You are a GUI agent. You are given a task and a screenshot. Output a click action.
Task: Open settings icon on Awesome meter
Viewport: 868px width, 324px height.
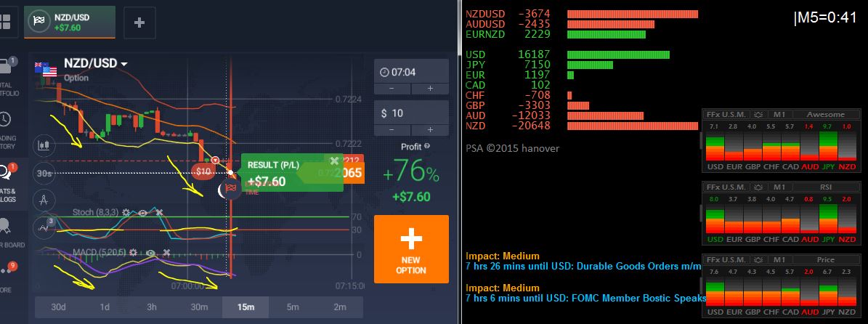tap(758, 115)
